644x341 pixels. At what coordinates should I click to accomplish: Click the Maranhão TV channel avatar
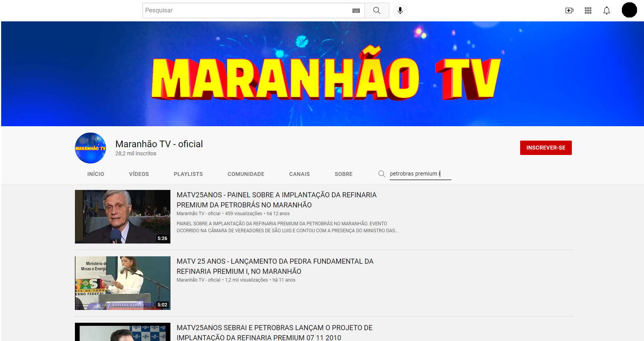(x=90, y=148)
